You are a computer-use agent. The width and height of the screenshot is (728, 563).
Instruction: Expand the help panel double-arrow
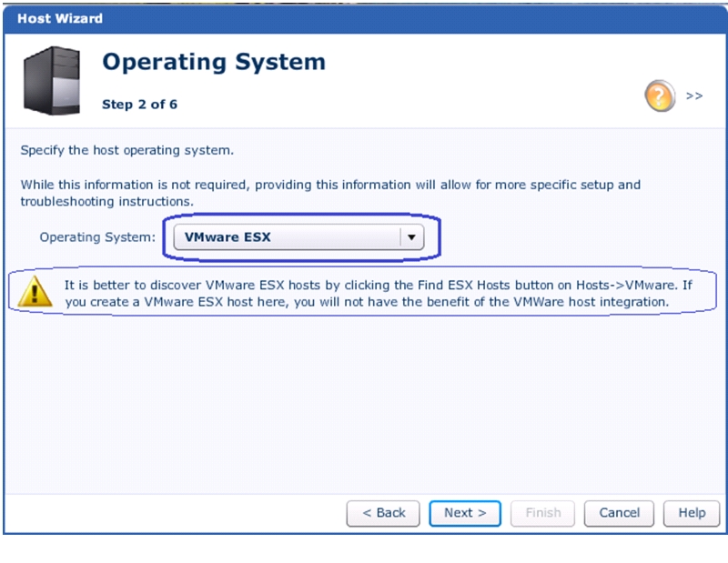(694, 96)
